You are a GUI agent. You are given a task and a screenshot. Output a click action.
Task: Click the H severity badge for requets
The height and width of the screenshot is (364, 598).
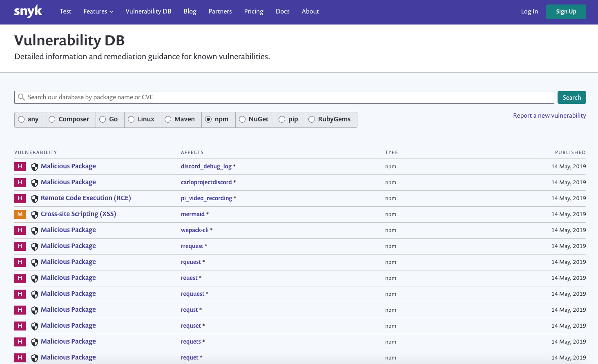pos(20,342)
